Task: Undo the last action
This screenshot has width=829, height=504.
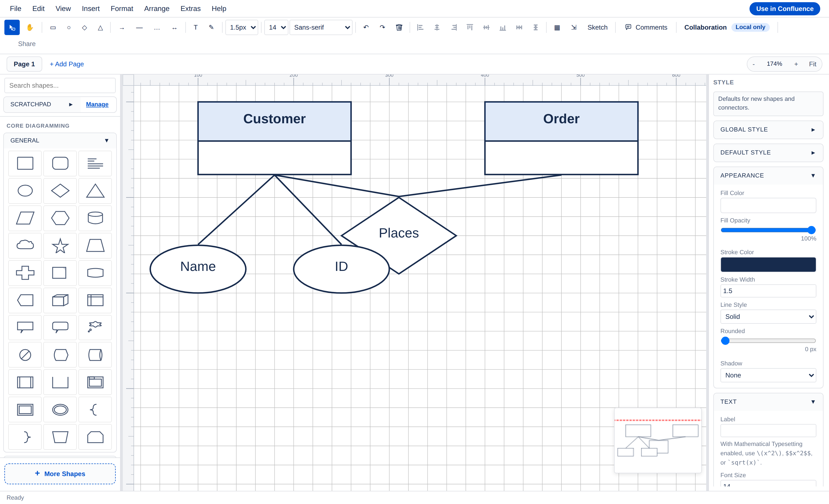Action: [x=366, y=28]
